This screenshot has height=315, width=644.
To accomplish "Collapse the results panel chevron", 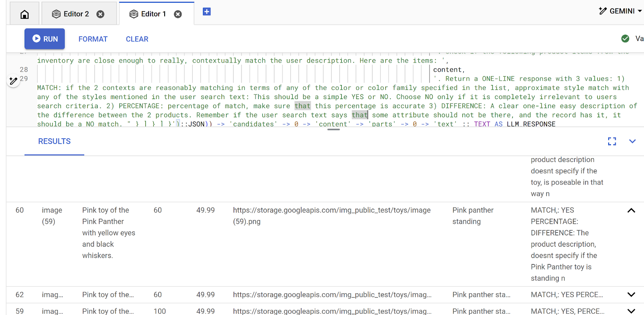I will click(x=632, y=141).
